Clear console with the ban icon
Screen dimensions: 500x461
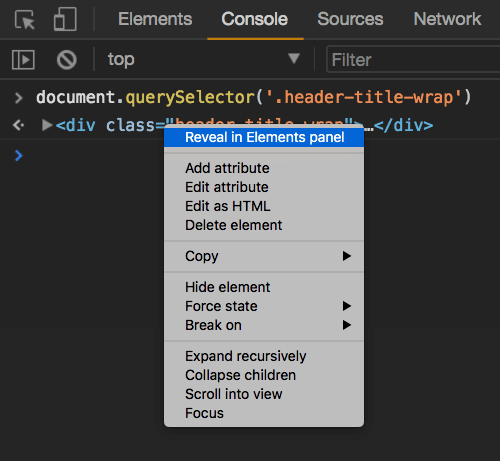pyautogui.click(x=67, y=60)
